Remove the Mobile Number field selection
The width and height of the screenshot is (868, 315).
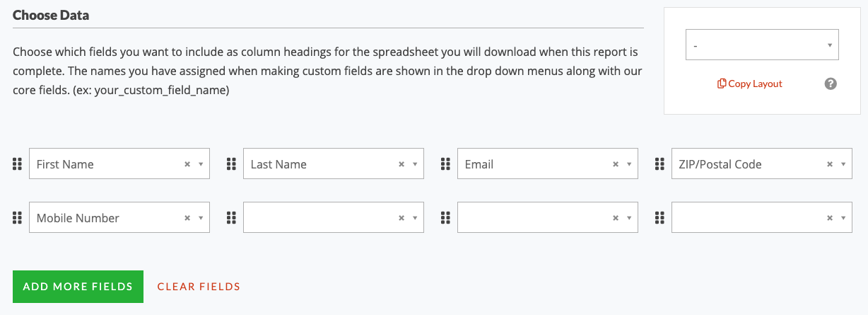[x=187, y=218]
